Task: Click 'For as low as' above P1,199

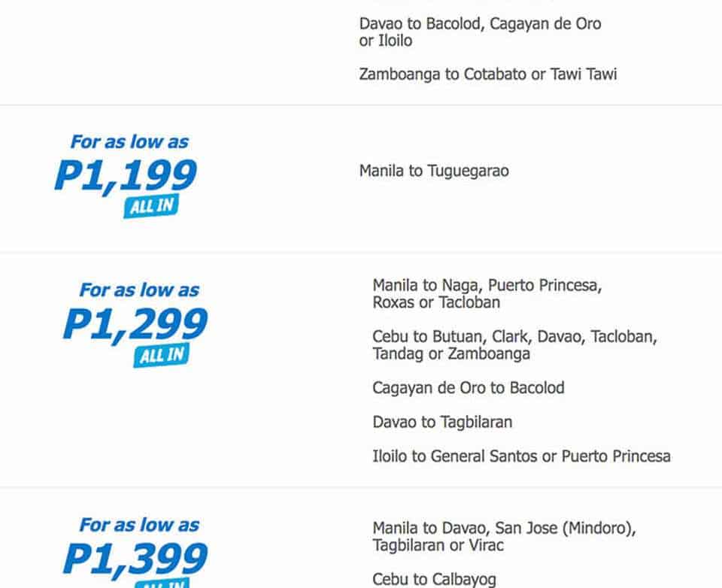Action: tap(129, 141)
